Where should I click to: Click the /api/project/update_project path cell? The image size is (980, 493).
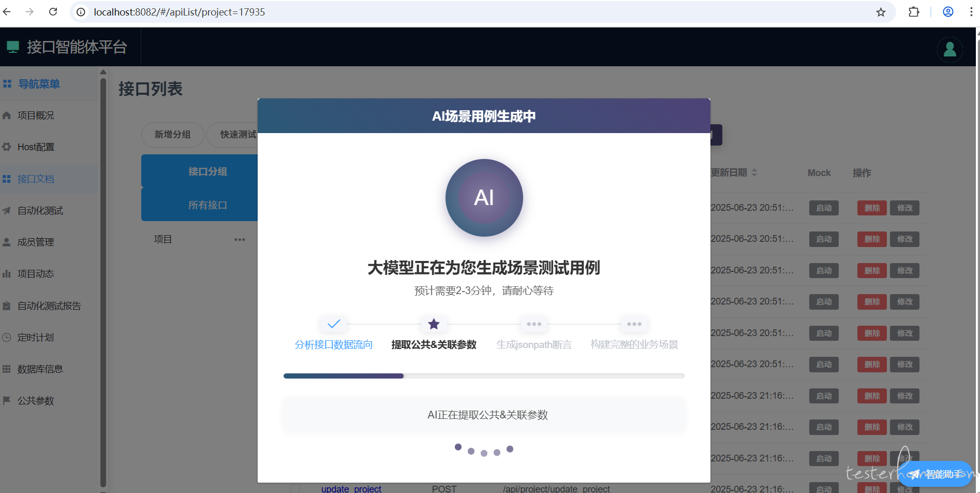556,488
